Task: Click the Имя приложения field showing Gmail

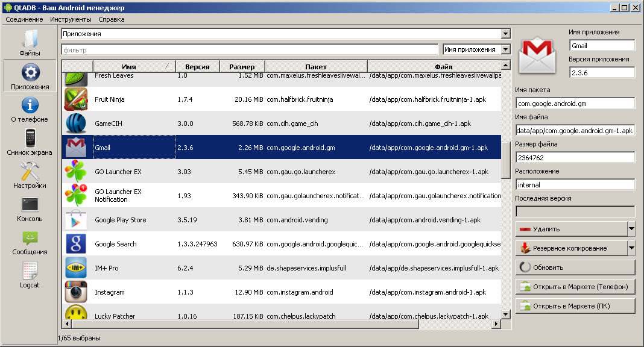Action: pyautogui.click(x=602, y=46)
